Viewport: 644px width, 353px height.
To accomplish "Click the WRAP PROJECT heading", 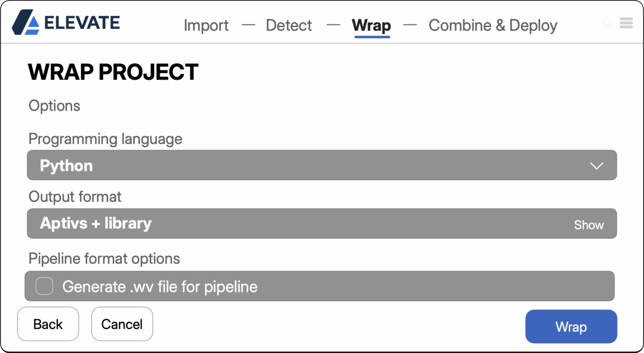I will coord(113,72).
